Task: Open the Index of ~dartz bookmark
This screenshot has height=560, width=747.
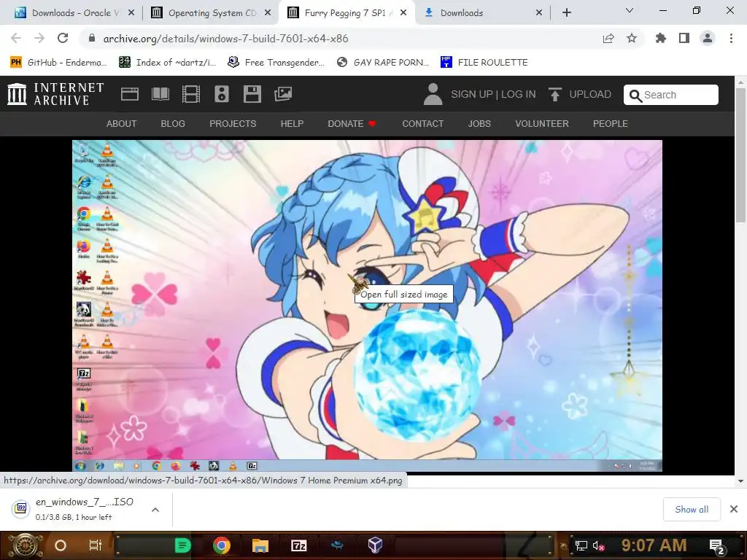Action: point(167,63)
